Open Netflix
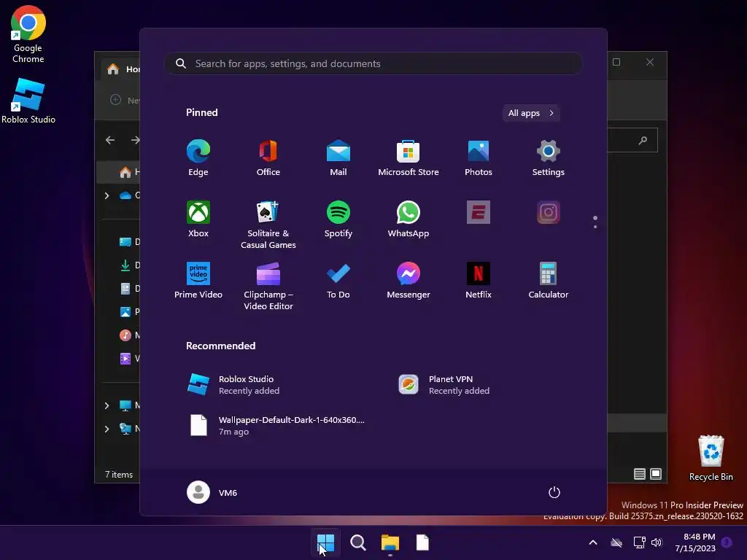The image size is (747, 560). point(479,281)
